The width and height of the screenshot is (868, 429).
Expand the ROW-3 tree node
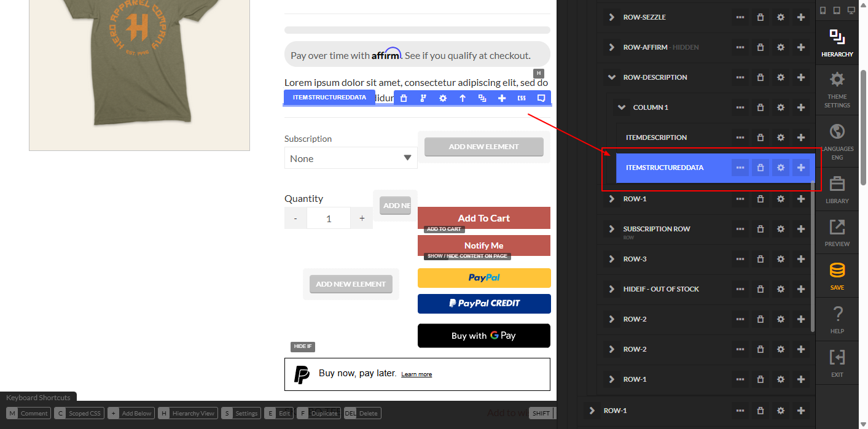[x=611, y=259]
